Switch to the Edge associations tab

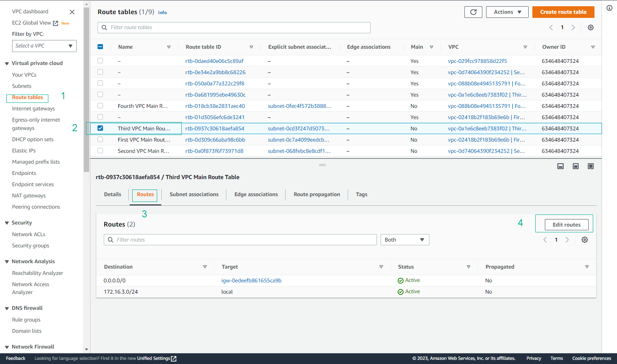click(x=256, y=194)
